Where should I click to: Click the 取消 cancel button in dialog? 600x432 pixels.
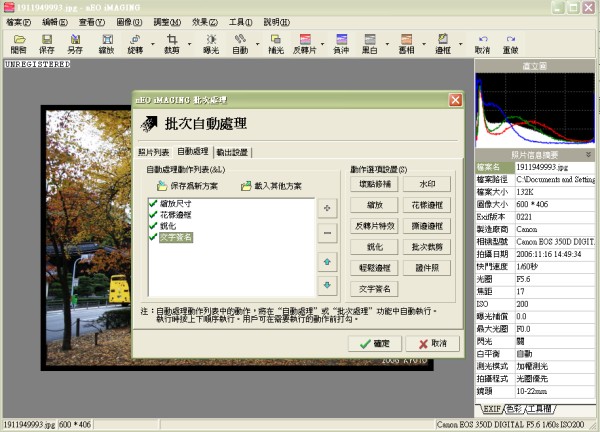tap(432, 344)
